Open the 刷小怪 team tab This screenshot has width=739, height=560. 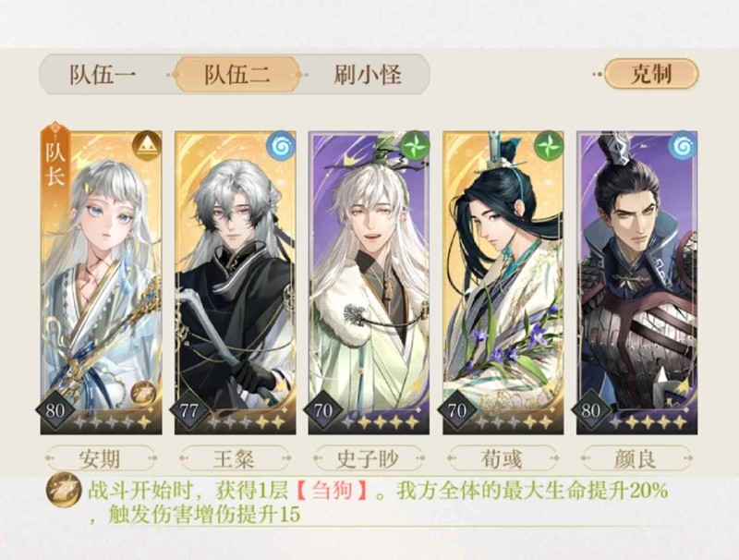[x=368, y=75]
